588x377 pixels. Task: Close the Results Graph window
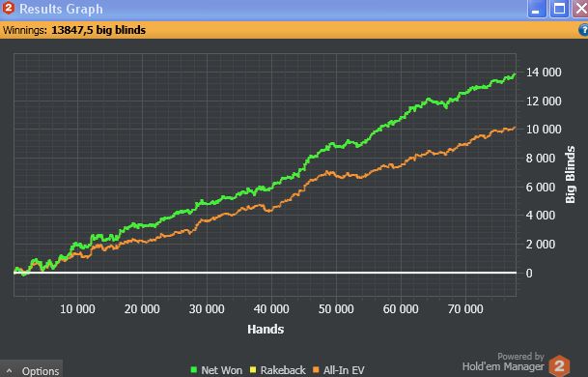tap(580, 9)
